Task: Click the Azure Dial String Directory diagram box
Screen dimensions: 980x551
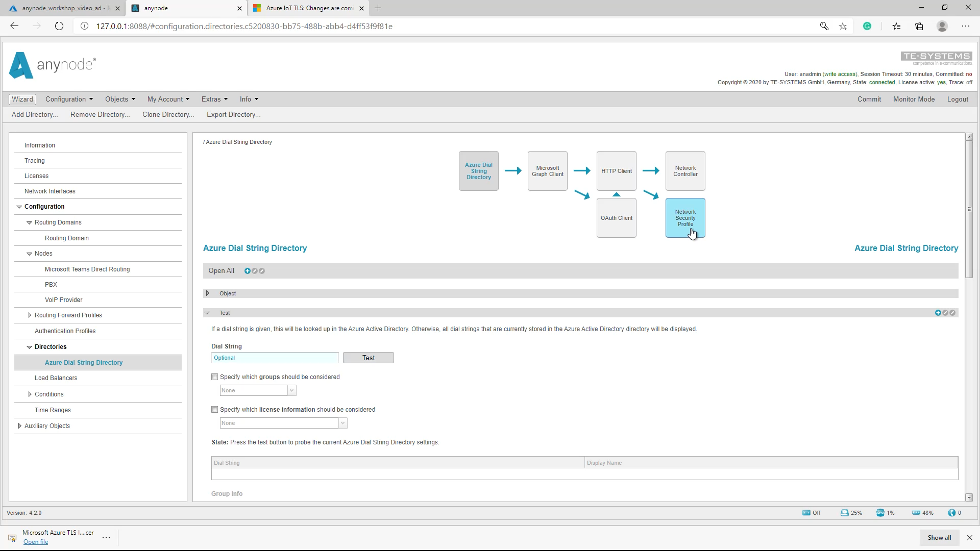Action: pos(479,171)
